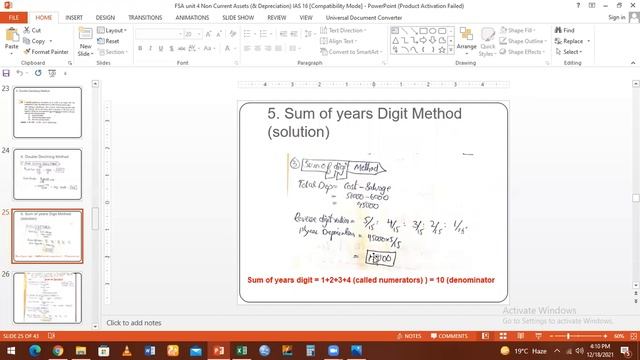Viewport: 640px width, 360px height.
Task: Open the Layout dropdown
Action: click(x=112, y=31)
